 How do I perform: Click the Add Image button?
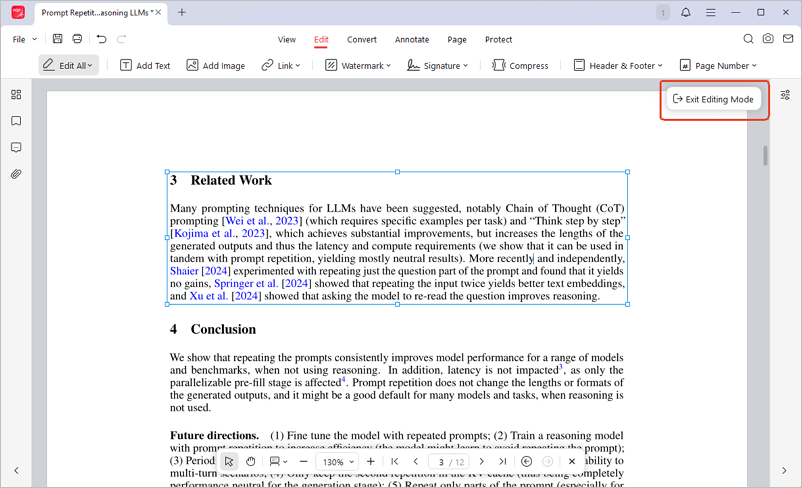216,65
